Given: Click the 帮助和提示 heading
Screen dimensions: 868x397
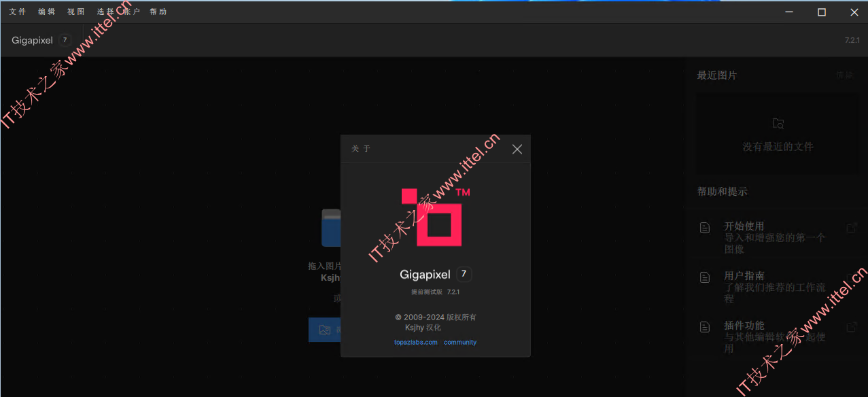Looking at the screenshot, I should 722,192.
